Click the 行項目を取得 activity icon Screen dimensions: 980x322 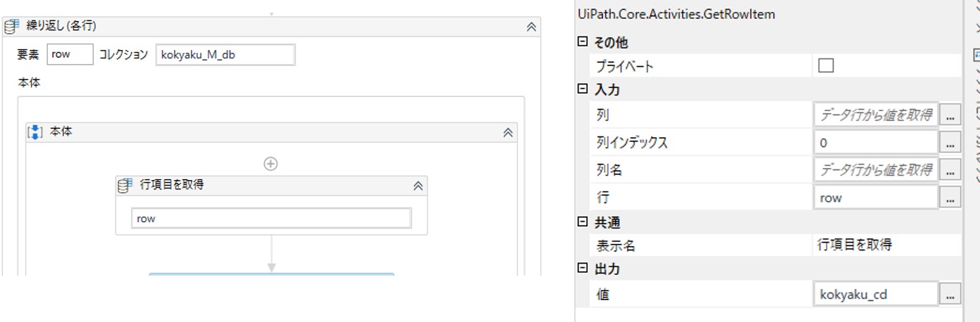[125, 186]
